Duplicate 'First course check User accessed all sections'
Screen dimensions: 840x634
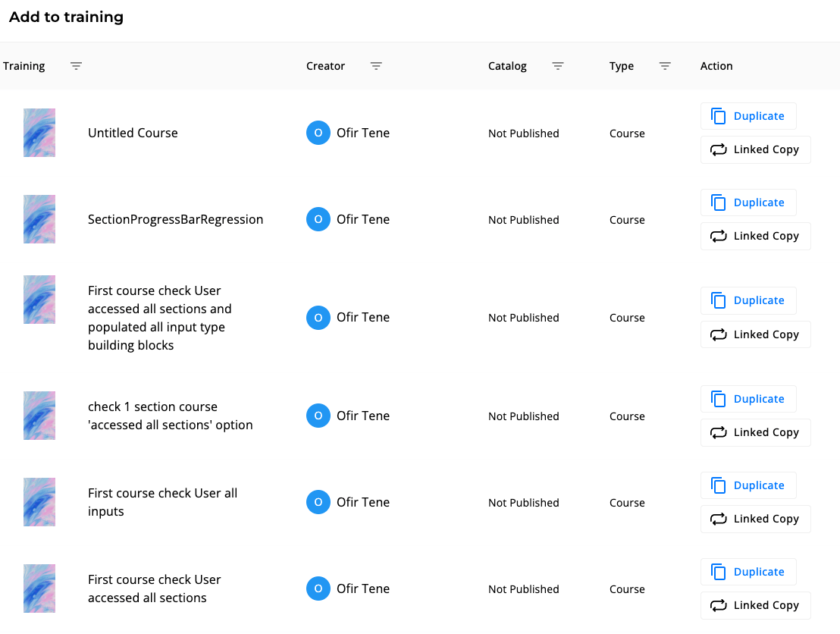coord(748,572)
